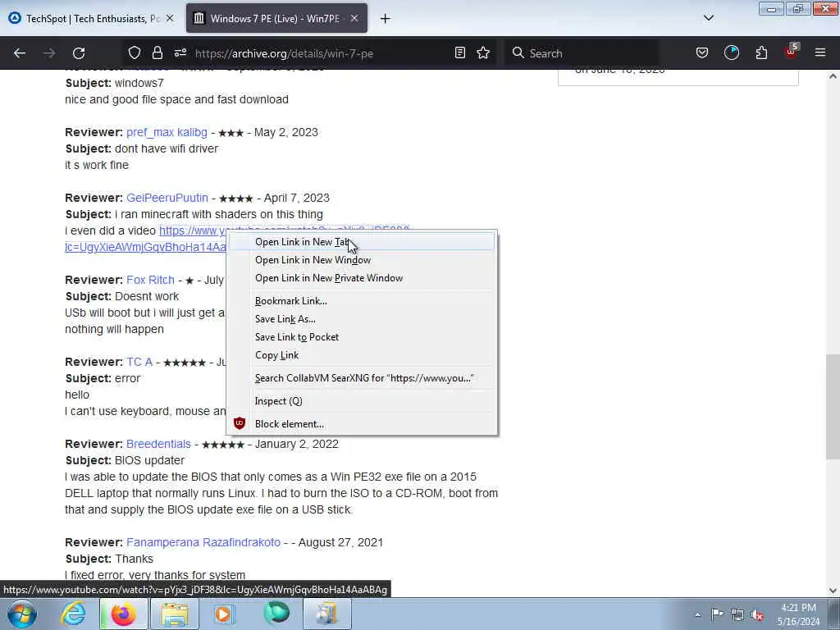Image resolution: width=840 pixels, height=630 pixels.
Task: Switch to the TechSpot tab
Action: tap(91, 19)
